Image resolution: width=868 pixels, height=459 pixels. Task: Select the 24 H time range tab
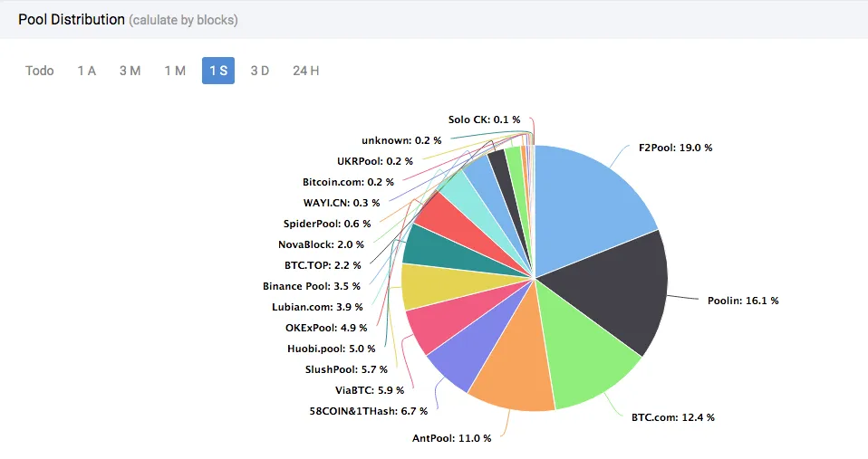point(305,71)
